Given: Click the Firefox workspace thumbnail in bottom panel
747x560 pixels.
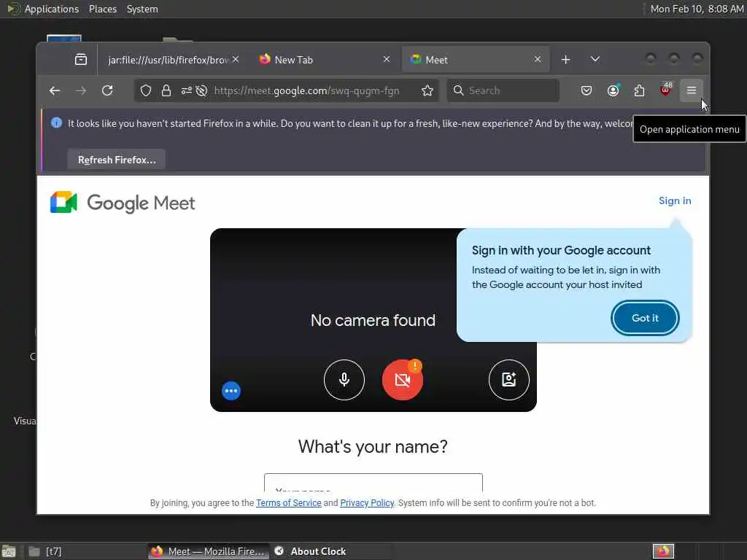Looking at the screenshot, I should pos(663,551).
